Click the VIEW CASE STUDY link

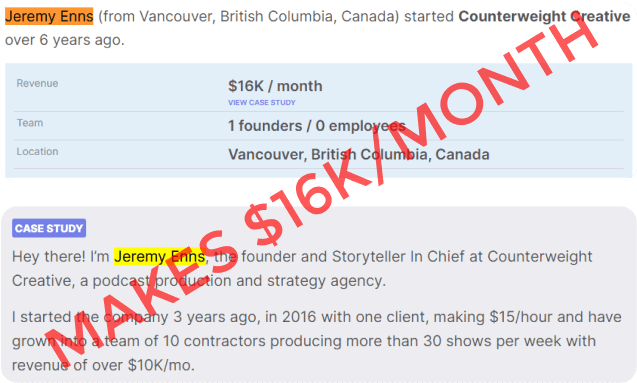[262, 102]
